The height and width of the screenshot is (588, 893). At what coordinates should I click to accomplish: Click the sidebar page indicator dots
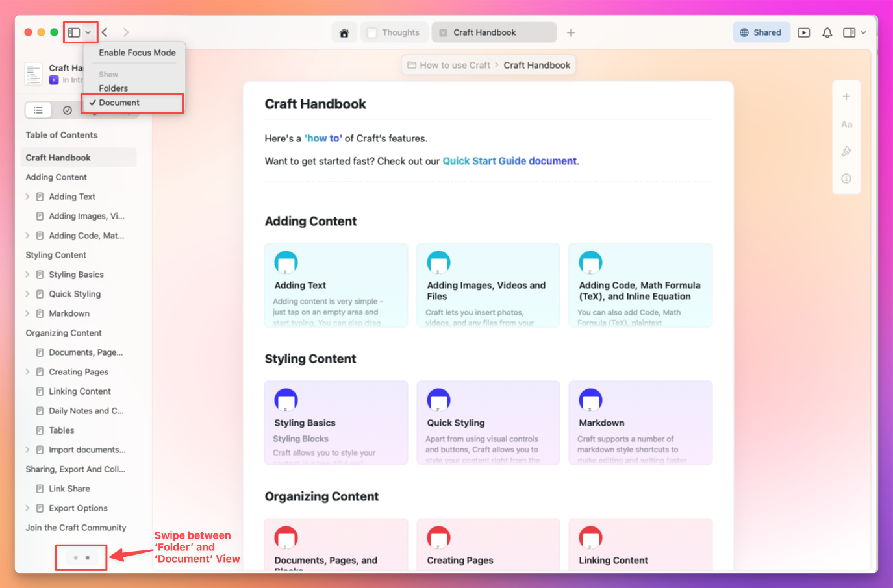pos(81,557)
